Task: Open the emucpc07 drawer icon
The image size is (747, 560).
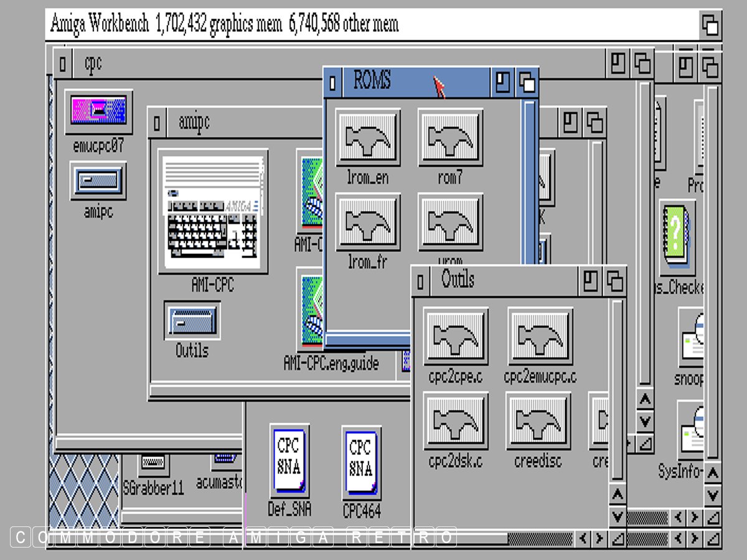Action: [x=98, y=112]
